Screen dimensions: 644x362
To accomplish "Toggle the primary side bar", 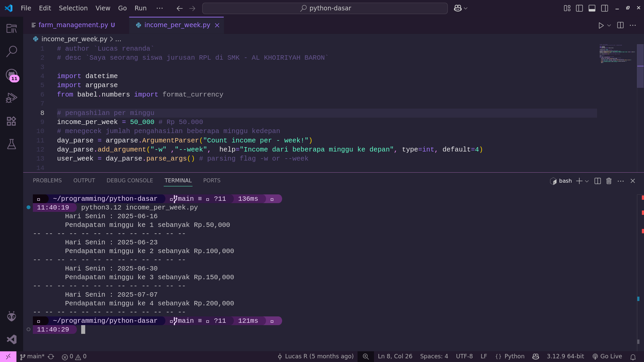I will pyautogui.click(x=579, y=8).
